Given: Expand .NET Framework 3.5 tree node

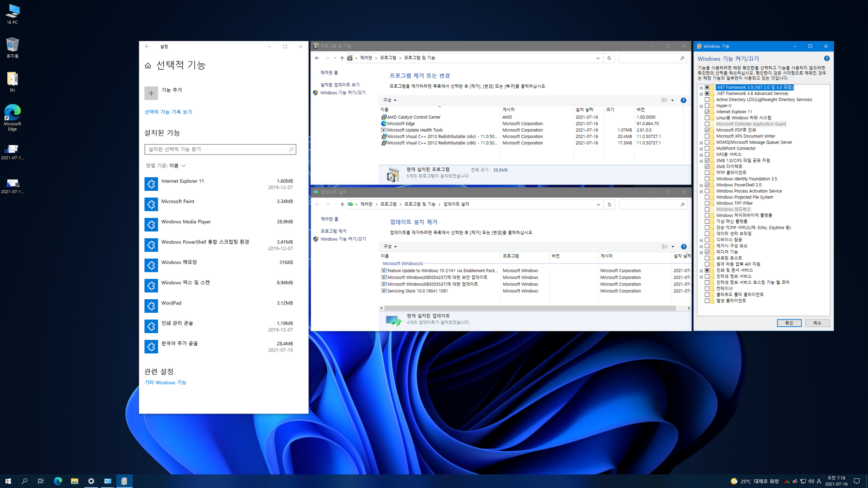Looking at the screenshot, I should [x=701, y=88].
